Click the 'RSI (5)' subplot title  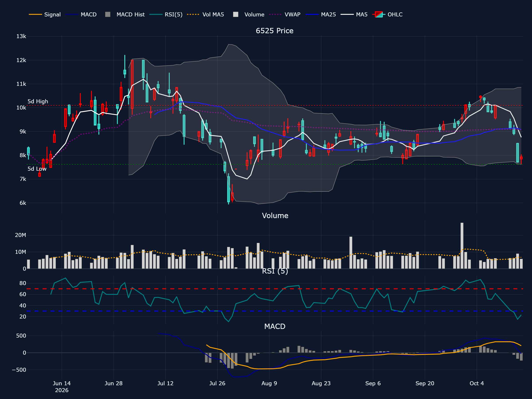point(275,271)
